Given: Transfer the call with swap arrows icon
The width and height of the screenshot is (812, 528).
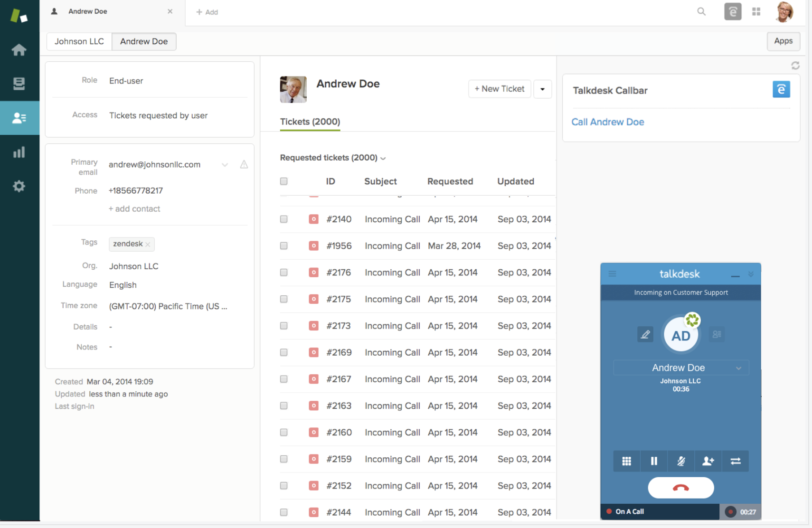Looking at the screenshot, I should pos(735,461).
